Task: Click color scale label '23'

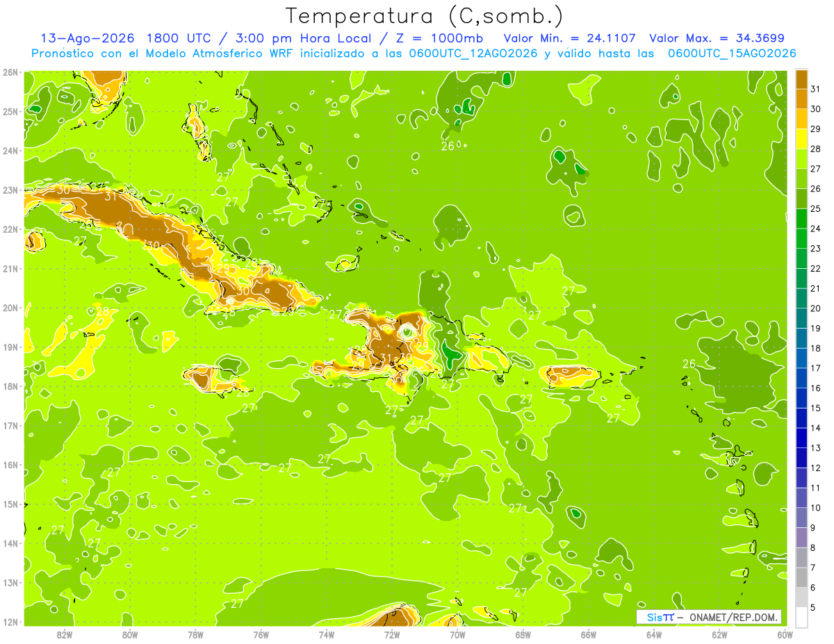Action: pyautogui.click(x=816, y=249)
